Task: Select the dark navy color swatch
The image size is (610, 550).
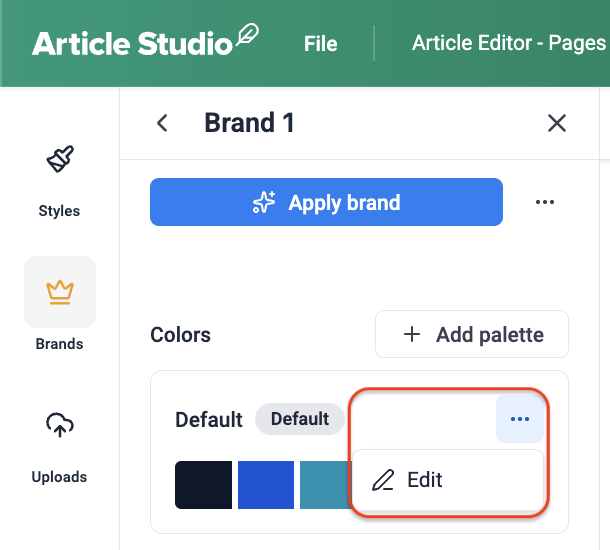Action: pyautogui.click(x=203, y=485)
